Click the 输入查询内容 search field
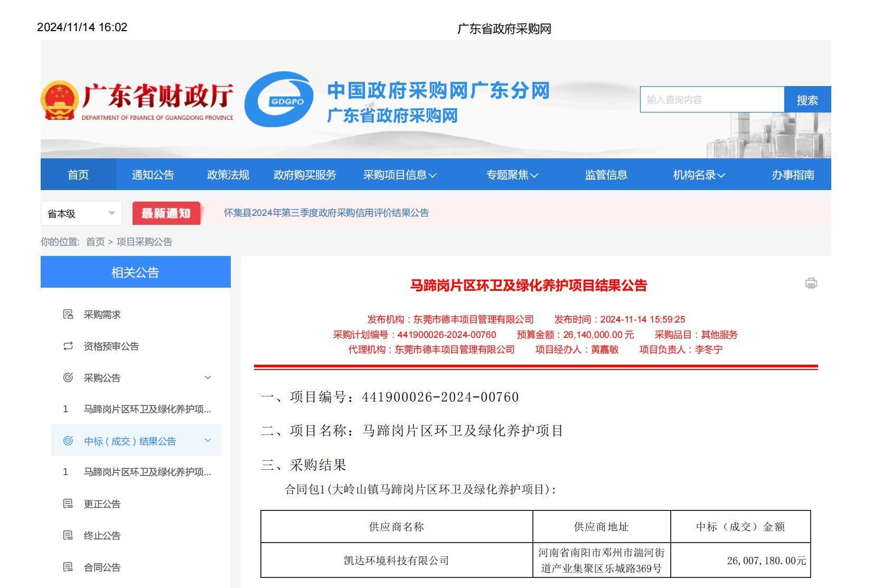873x588 pixels. tap(712, 100)
